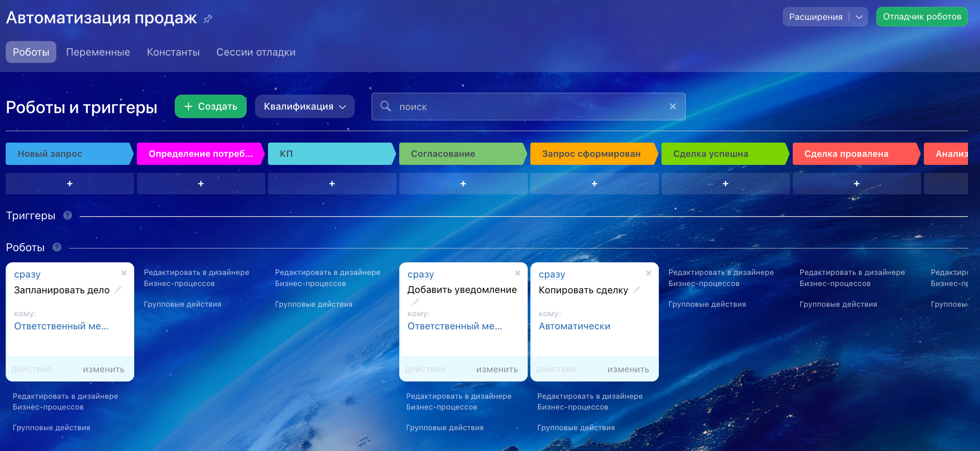
Task: Expand Расширения dropdown arrow
Action: (859, 17)
